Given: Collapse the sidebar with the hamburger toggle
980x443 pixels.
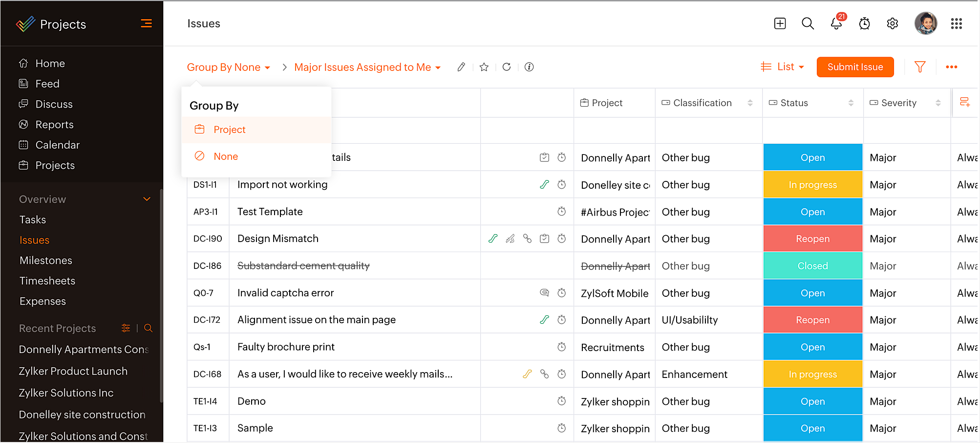Looking at the screenshot, I should 146,23.
